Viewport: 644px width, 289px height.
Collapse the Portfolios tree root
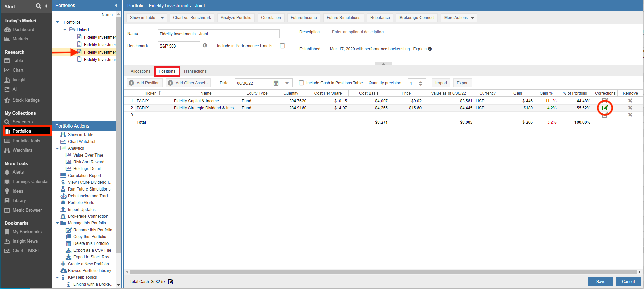57,22
